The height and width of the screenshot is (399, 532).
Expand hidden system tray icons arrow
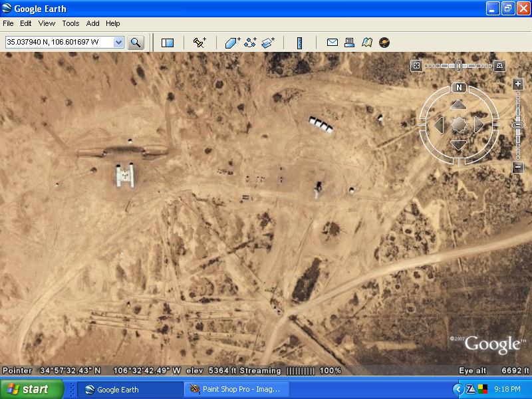point(458,389)
